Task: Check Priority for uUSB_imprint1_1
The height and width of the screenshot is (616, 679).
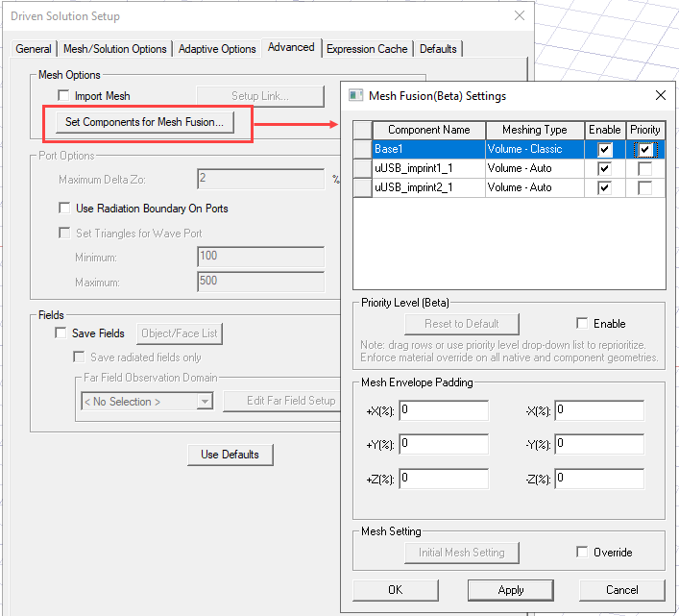Action: pyautogui.click(x=644, y=168)
